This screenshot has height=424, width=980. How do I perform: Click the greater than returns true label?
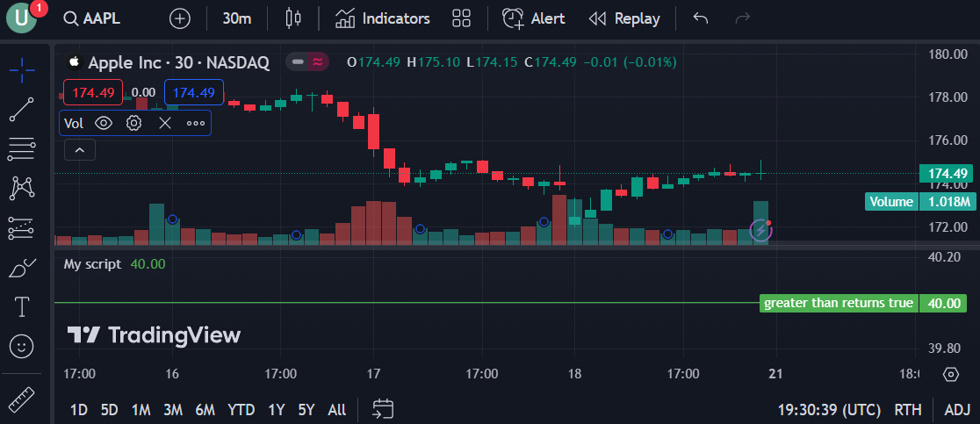pos(839,304)
